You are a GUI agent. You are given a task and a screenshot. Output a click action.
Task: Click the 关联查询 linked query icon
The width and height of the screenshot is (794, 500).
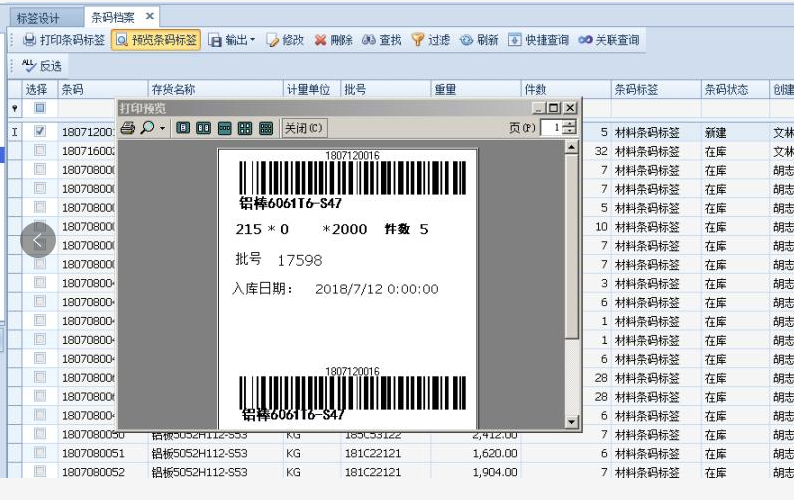pos(585,40)
